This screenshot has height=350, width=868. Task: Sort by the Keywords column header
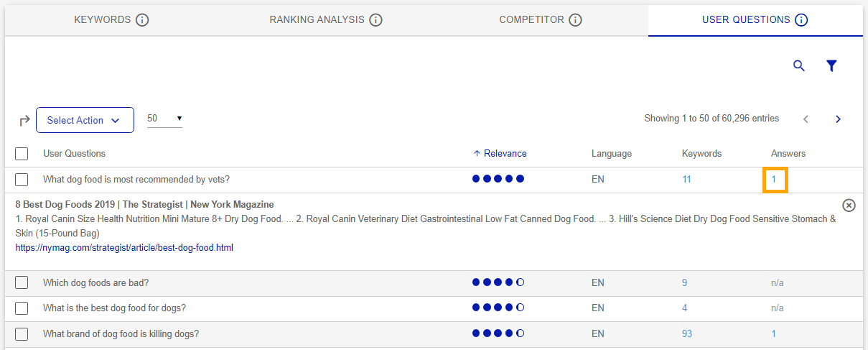[701, 153]
